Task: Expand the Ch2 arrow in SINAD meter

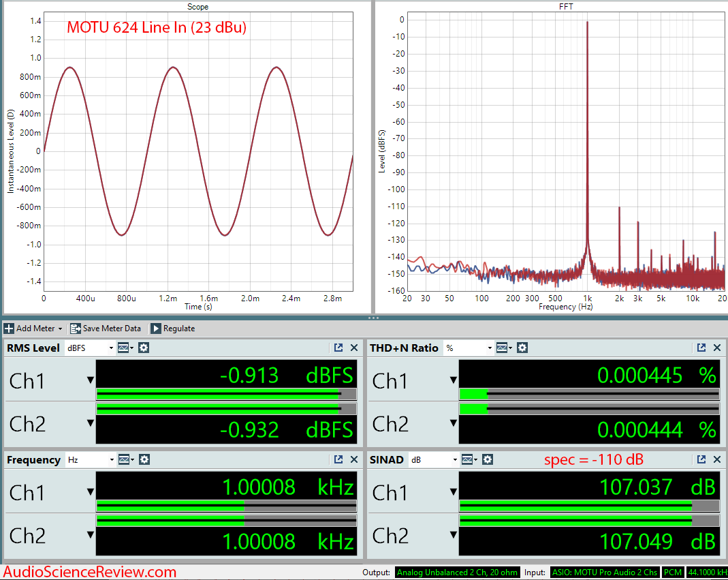Action: point(454,534)
